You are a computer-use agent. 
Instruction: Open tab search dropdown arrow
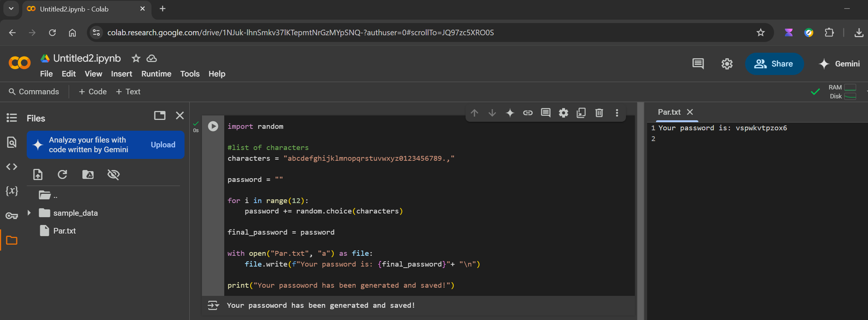[x=11, y=9]
